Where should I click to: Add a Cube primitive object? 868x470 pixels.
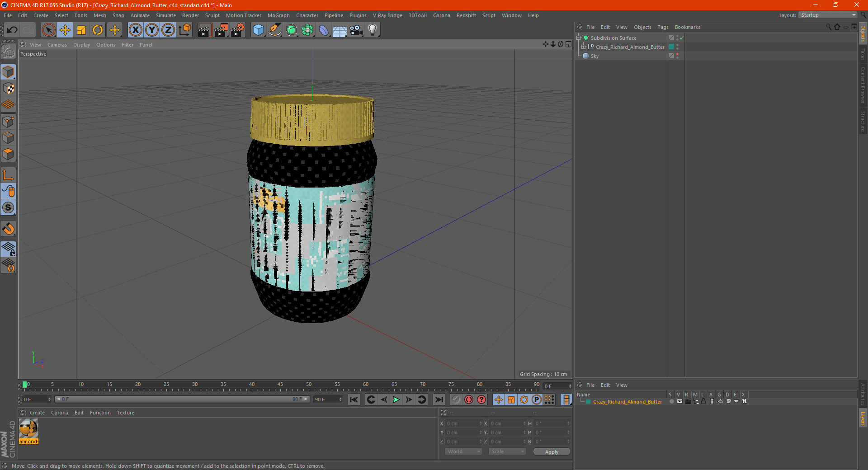pyautogui.click(x=258, y=30)
